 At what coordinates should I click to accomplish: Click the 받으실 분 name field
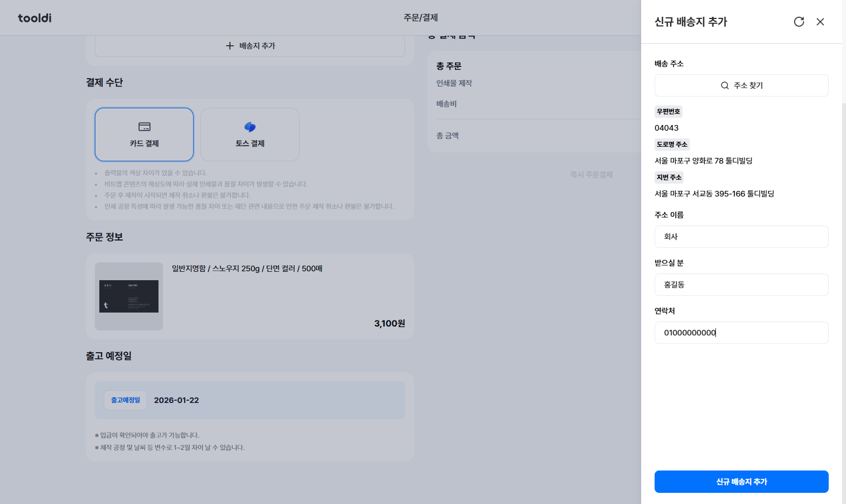click(741, 285)
